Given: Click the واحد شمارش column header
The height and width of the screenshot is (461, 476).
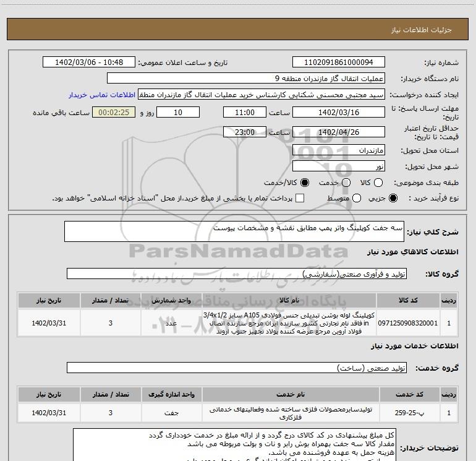Looking at the screenshot, I should coord(171,301).
